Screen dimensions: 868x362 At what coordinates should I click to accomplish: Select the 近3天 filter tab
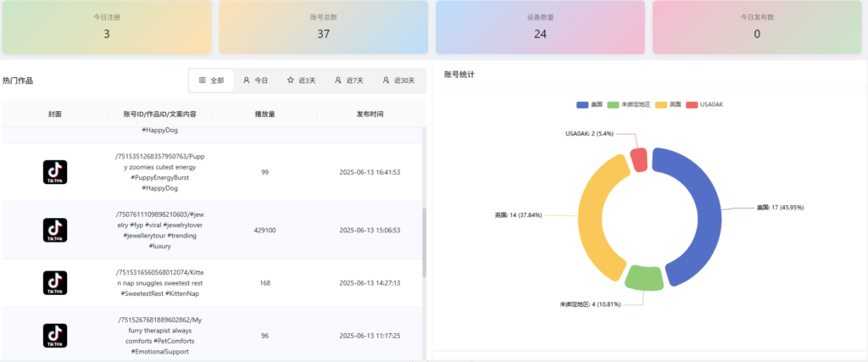pos(302,81)
